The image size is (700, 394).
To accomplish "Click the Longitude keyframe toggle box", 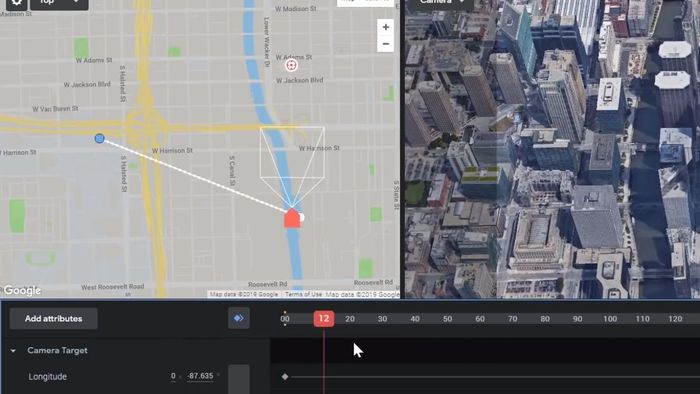I will click(239, 379).
